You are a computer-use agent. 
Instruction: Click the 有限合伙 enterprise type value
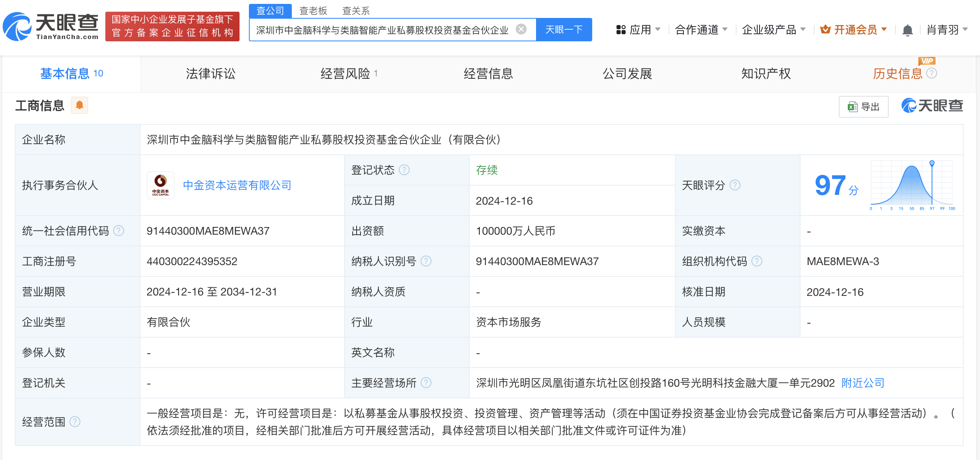168,322
